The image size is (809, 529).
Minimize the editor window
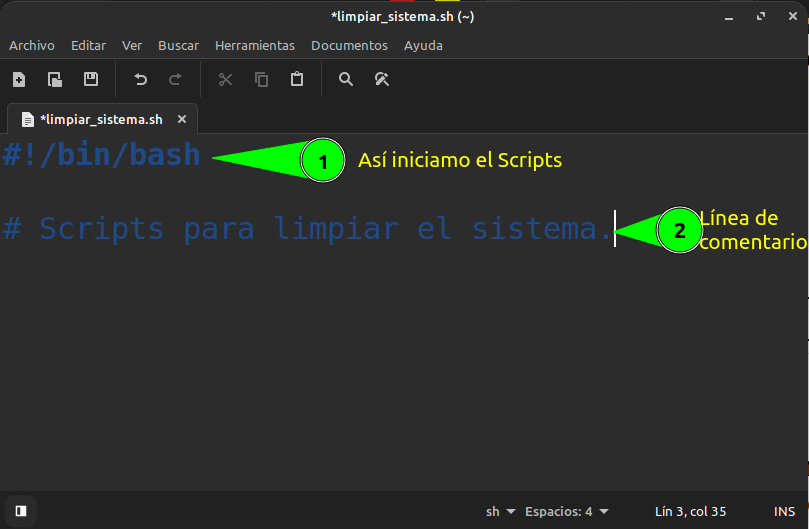pos(729,17)
